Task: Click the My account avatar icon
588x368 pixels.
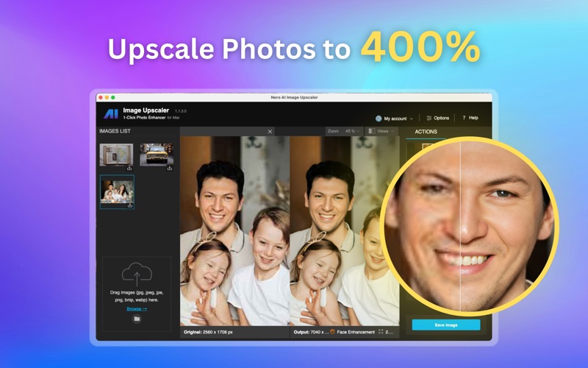Action: tap(379, 118)
